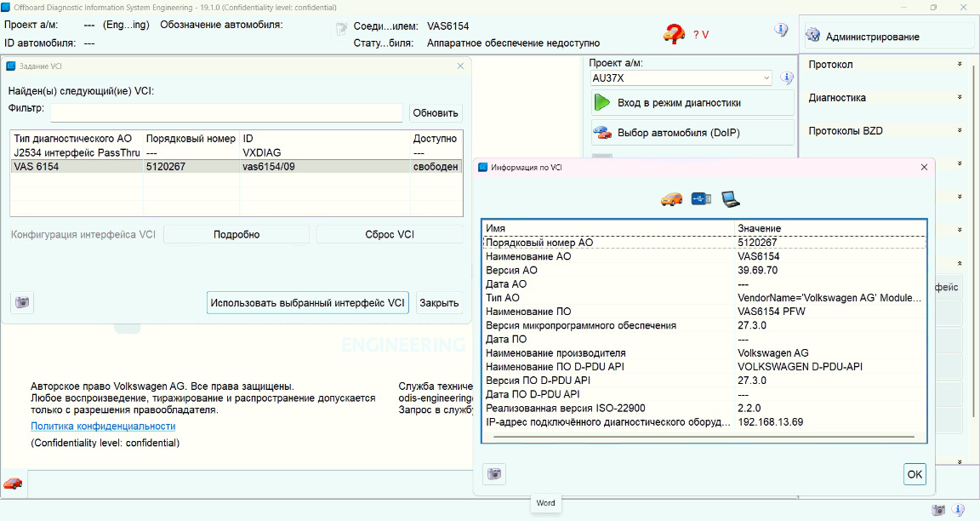Click the green play icon for diagnostics mode
The width and height of the screenshot is (980, 521).
click(x=602, y=102)
